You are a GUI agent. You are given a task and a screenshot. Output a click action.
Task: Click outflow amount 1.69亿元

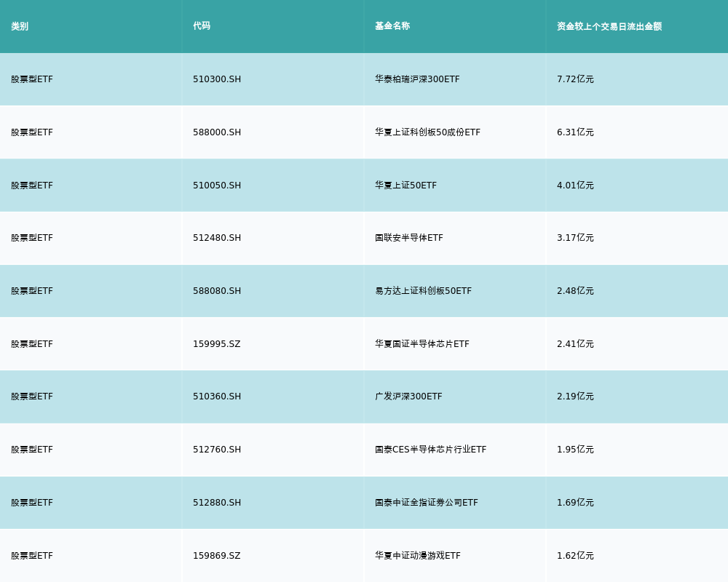(575, 503)
